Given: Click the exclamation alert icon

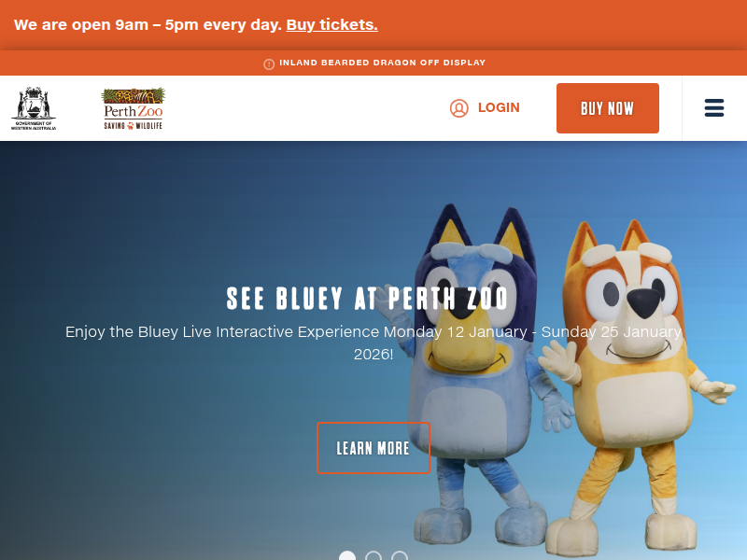Looking at the screenshot, I should (269, 63).
